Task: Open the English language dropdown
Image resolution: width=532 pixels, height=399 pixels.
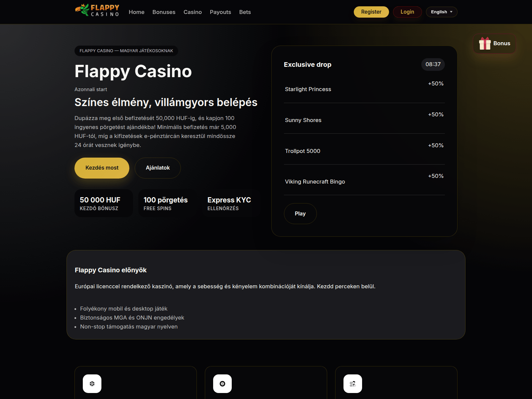Action: (x=441, y=12)
